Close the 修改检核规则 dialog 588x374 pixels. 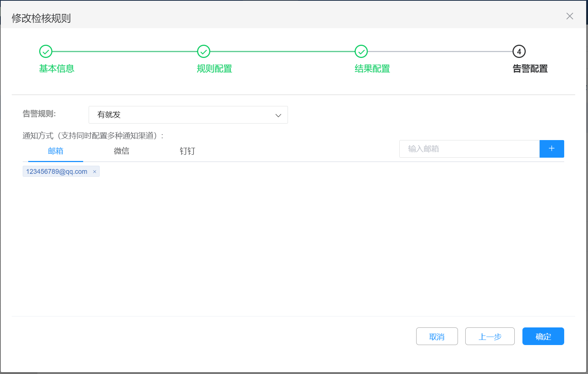pos(569,16)
